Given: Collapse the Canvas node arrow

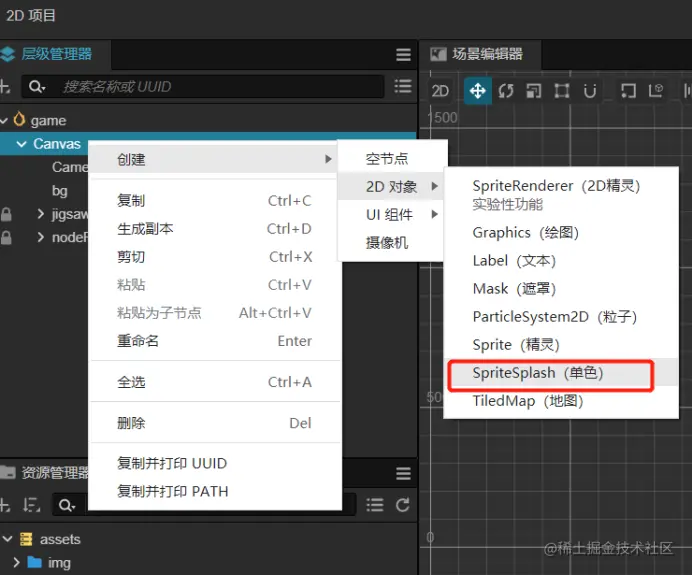Looking at the screenshot, I should point(21,144).
